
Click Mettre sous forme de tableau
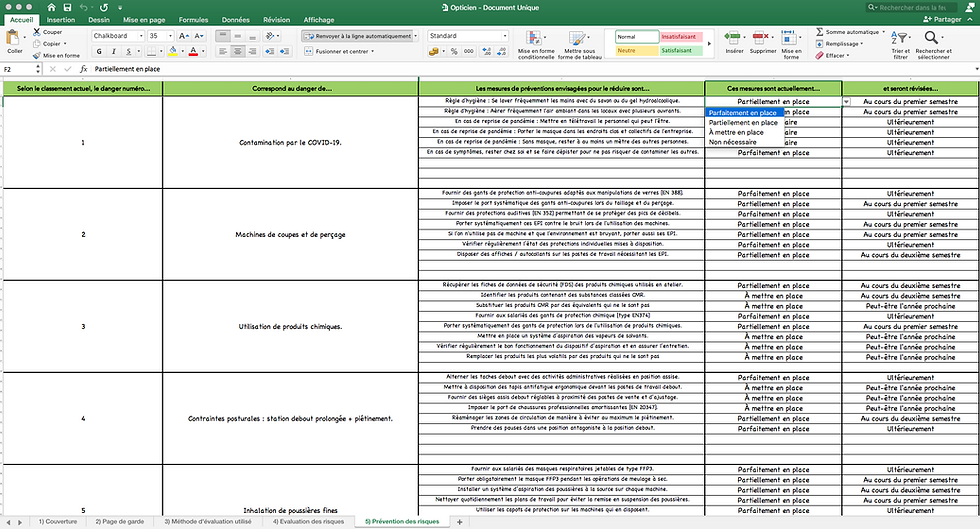pos(579,44)
